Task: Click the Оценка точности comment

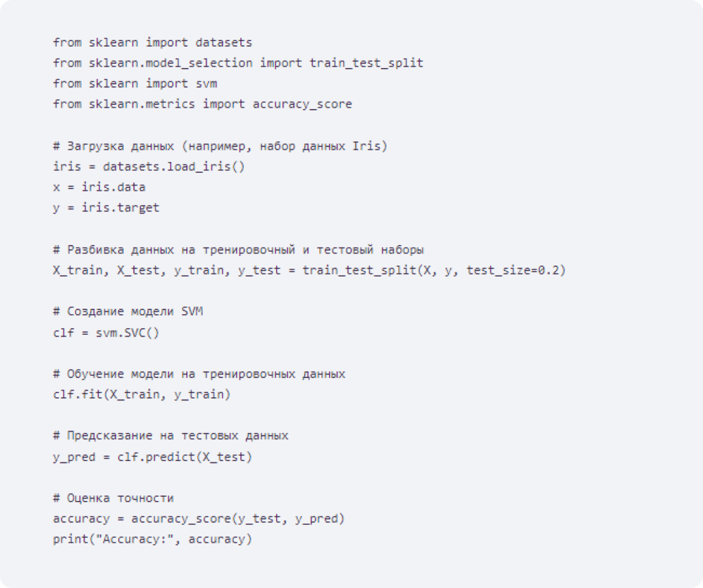Action: (x=113, y=498)
